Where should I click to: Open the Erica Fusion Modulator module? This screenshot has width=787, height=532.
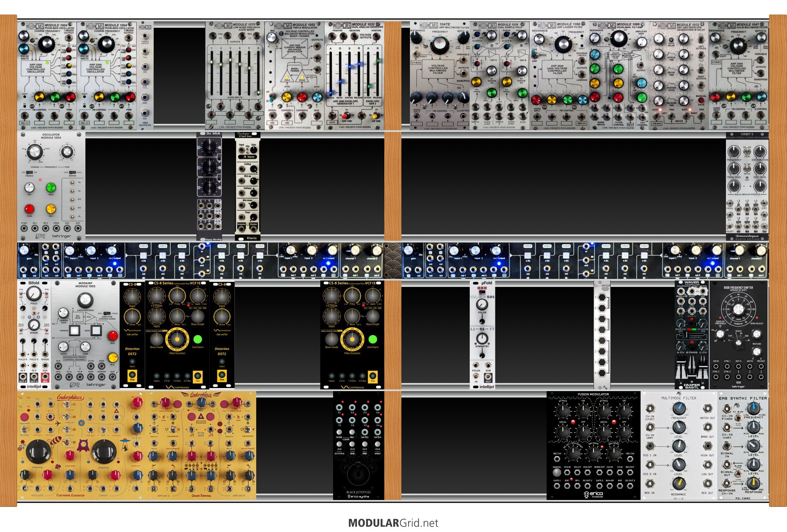(594, 445)
